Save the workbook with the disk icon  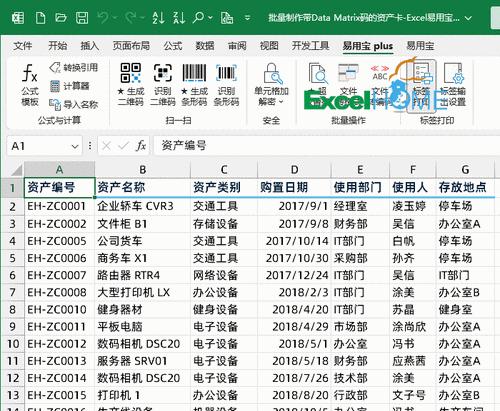coord(82,18)
